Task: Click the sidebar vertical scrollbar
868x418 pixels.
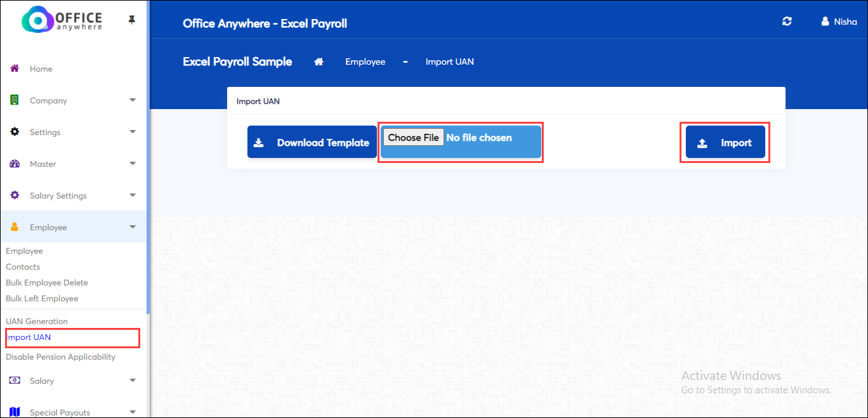Action: coord(148,157)
